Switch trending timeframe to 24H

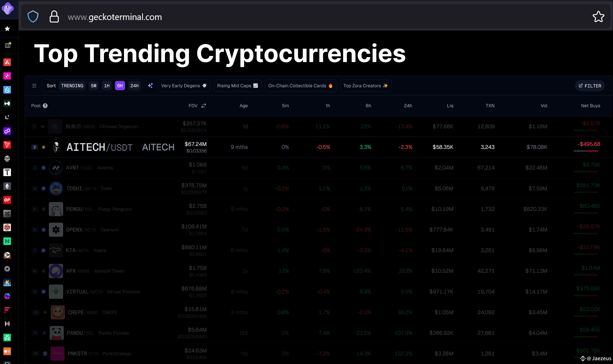click(x=134, y=86)
